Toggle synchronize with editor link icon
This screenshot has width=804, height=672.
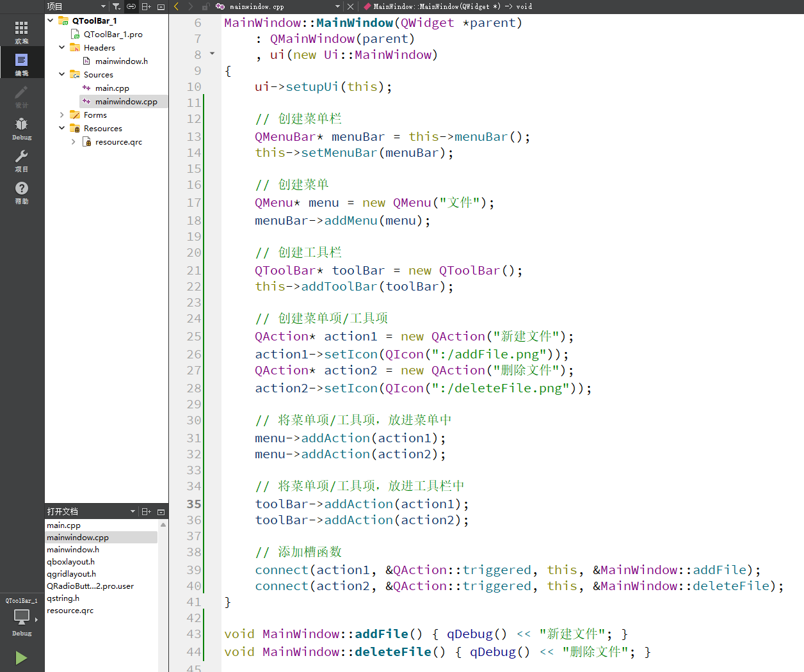[131, 6]
